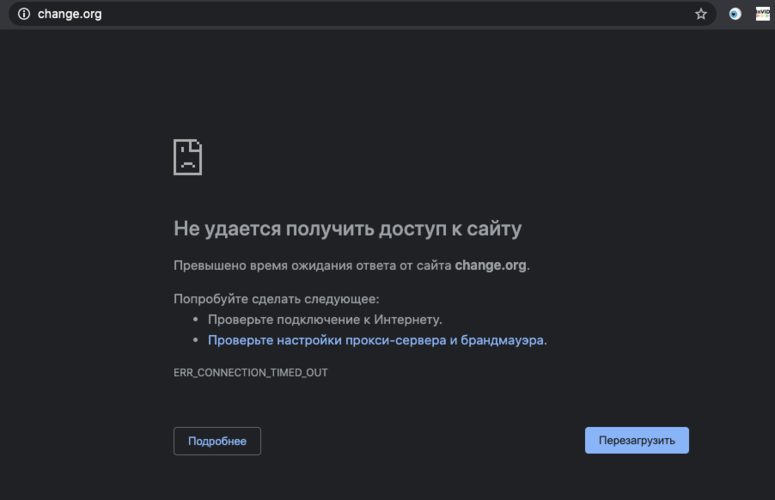This screenshot has height=500, width=775.
Task: Click the bullet before Проверьте подключение
Action: 195,320
